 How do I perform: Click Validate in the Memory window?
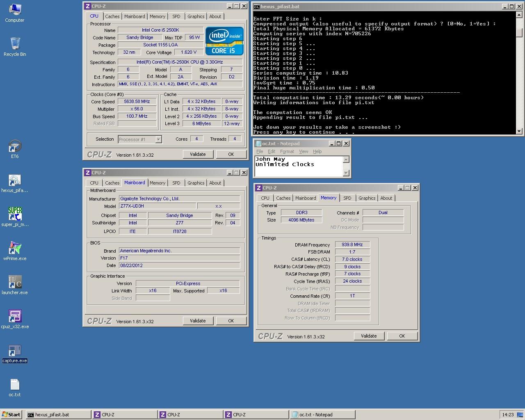pos(369,336)
